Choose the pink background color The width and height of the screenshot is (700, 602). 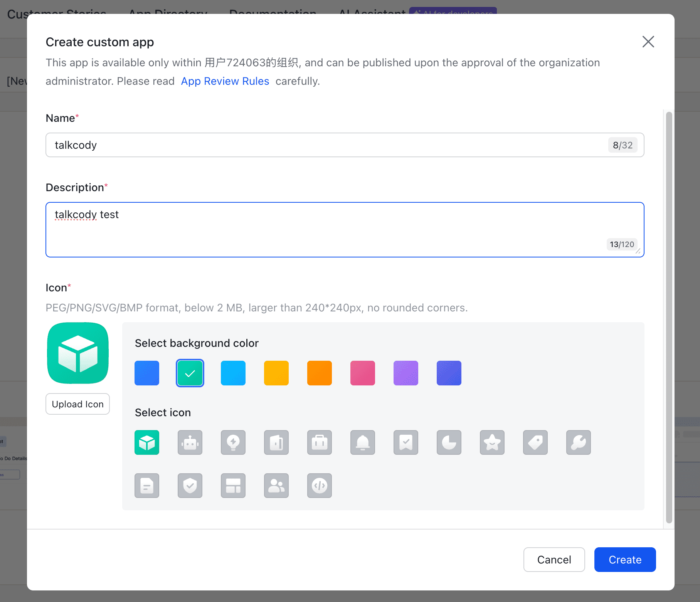pos(363,373)
